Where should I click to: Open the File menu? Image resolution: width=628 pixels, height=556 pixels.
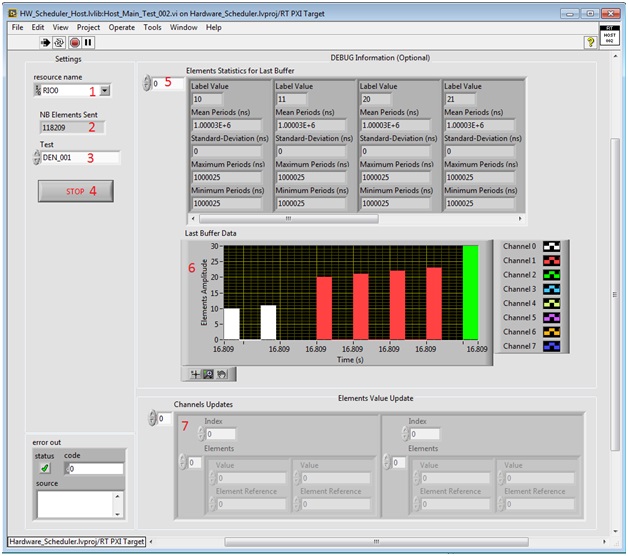click(17, 27)
